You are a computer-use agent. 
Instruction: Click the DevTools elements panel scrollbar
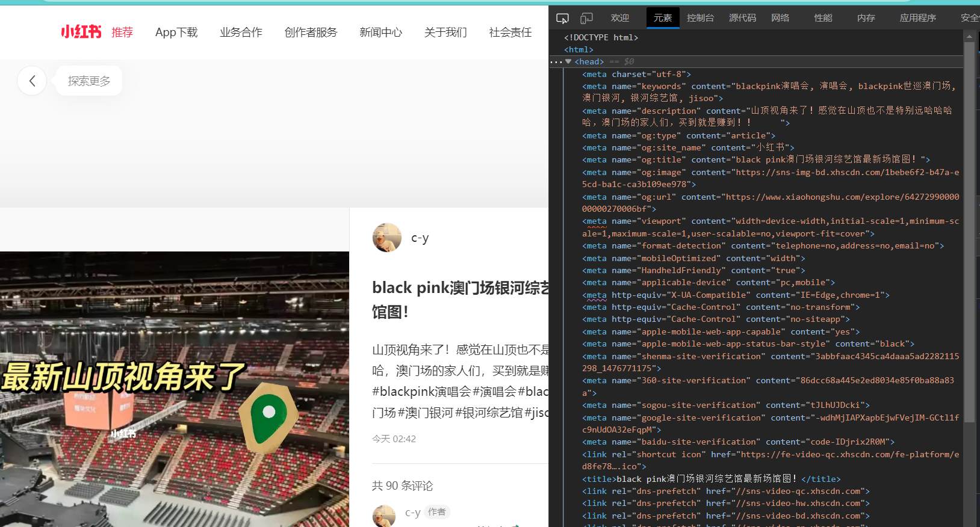(969, 232)
